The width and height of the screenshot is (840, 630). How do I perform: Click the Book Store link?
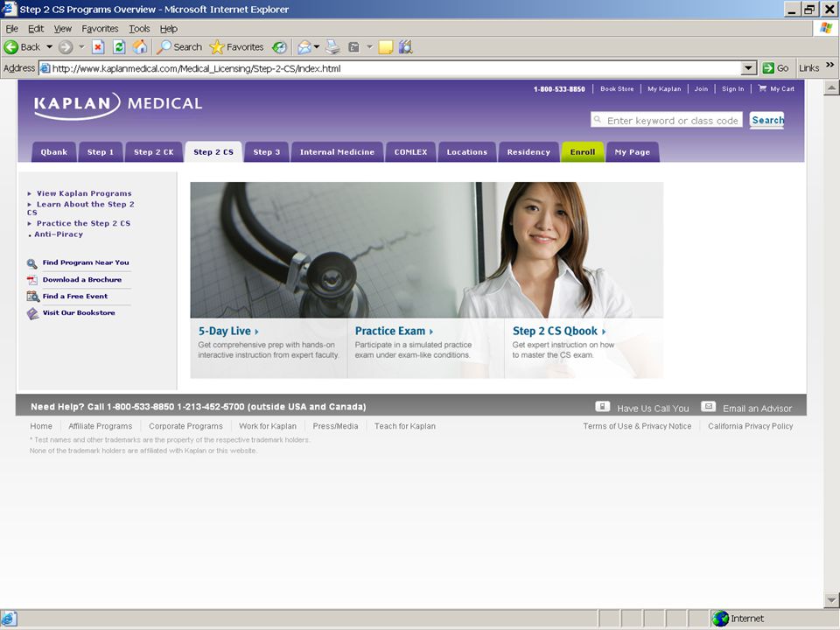point(617,89)
